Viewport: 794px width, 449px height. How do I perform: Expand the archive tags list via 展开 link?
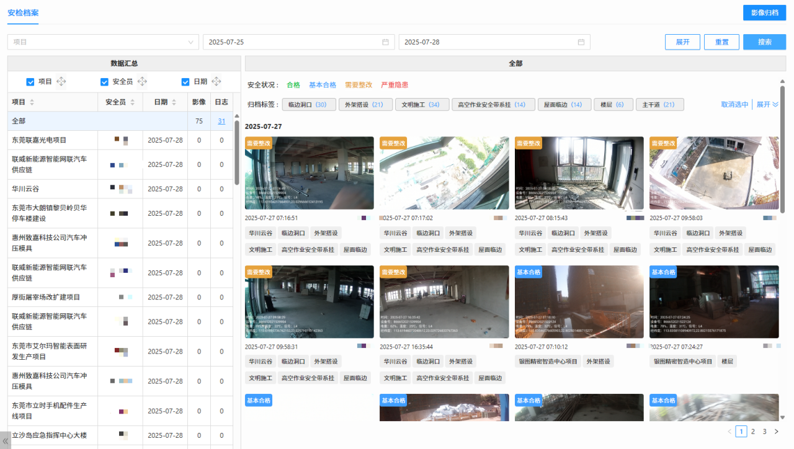(766, 104)
